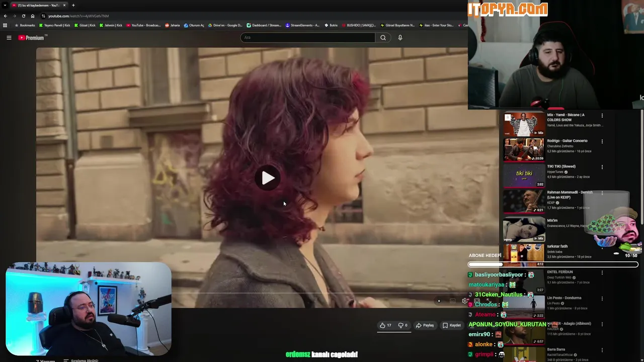Viewport: 644px width, 362px height.
Task: Open browser home page icon
Action: pyautogui.click(x=33, y=16)
